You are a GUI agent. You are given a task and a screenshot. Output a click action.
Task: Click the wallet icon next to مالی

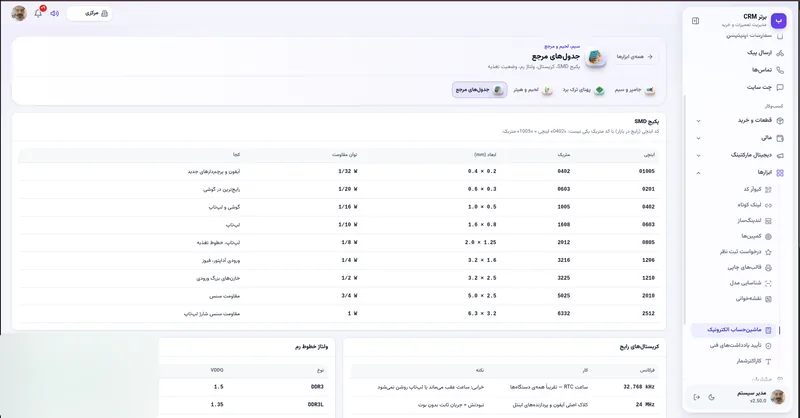(780, 138)
